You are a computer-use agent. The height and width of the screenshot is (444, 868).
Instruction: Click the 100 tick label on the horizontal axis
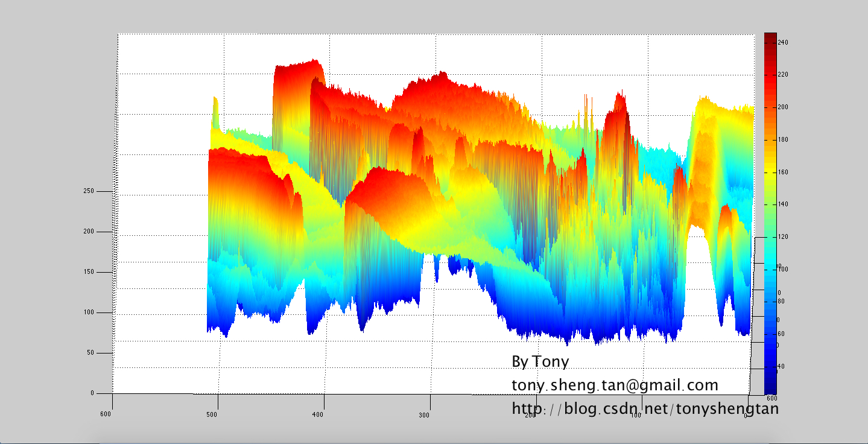coord(636,414)
